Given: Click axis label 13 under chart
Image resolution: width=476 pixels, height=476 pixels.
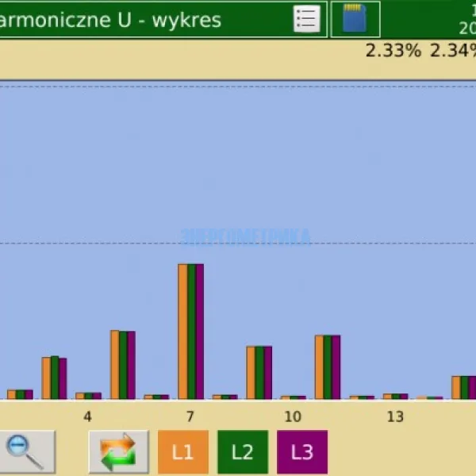Looking at the screenshot, I should (395, 416).
